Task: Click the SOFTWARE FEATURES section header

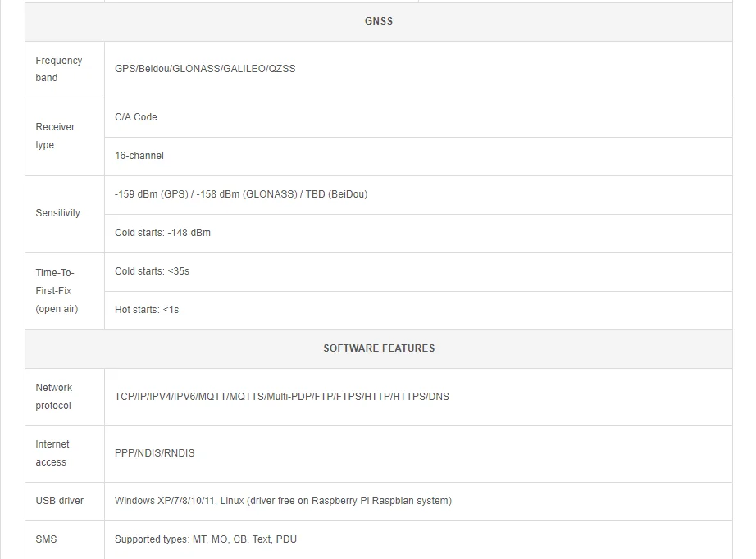Action: click(x=379, y=348)
